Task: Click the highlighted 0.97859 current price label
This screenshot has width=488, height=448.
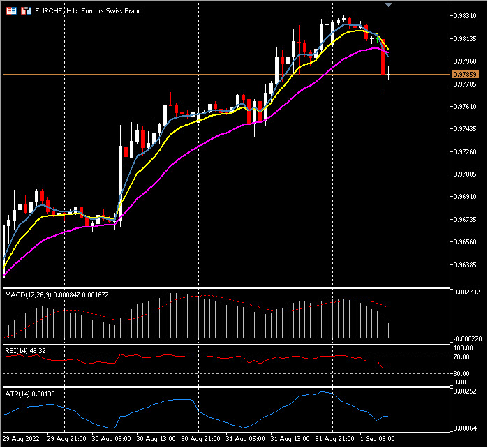Action: coord(464,74)
